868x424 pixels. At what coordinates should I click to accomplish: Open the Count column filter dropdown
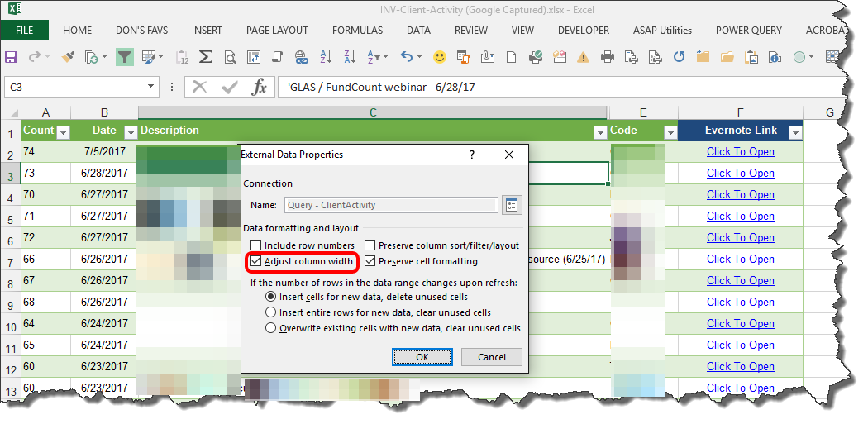click(63, 132)
